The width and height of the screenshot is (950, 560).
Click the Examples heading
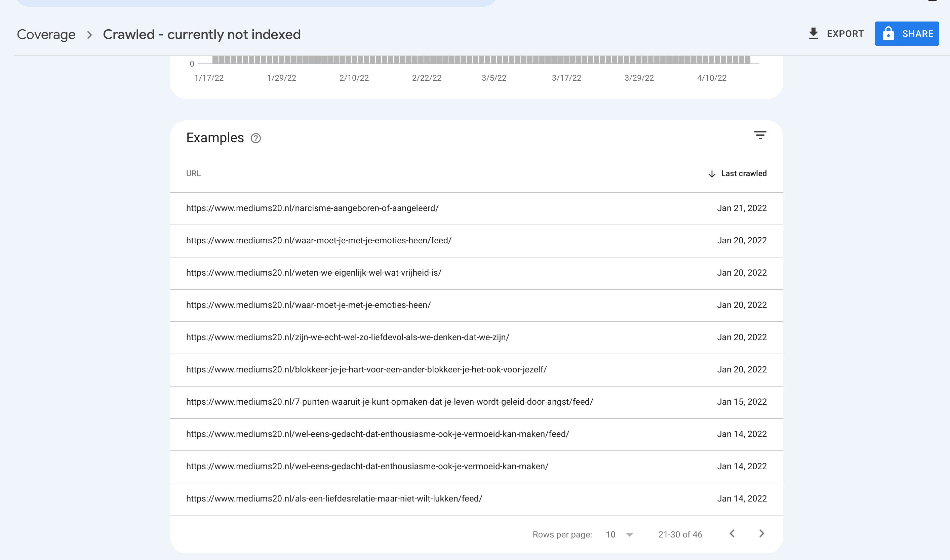click(215, 138)
